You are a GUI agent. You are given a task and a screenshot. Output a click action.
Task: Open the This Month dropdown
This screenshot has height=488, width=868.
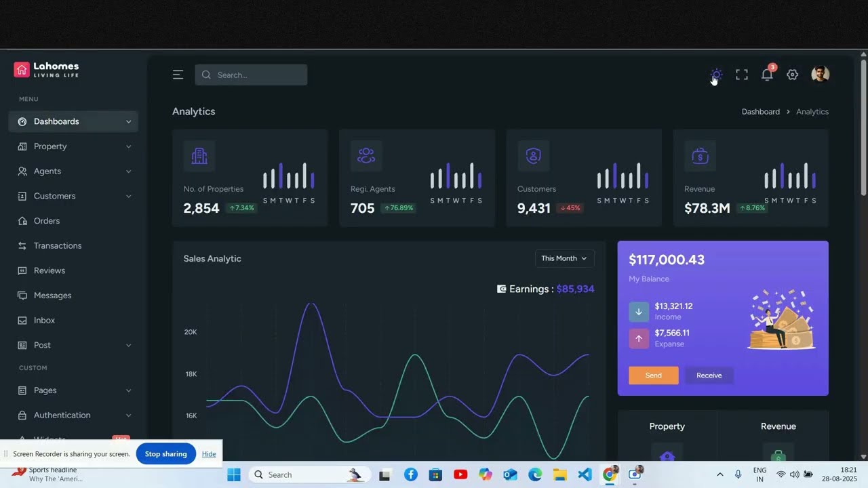564,258
